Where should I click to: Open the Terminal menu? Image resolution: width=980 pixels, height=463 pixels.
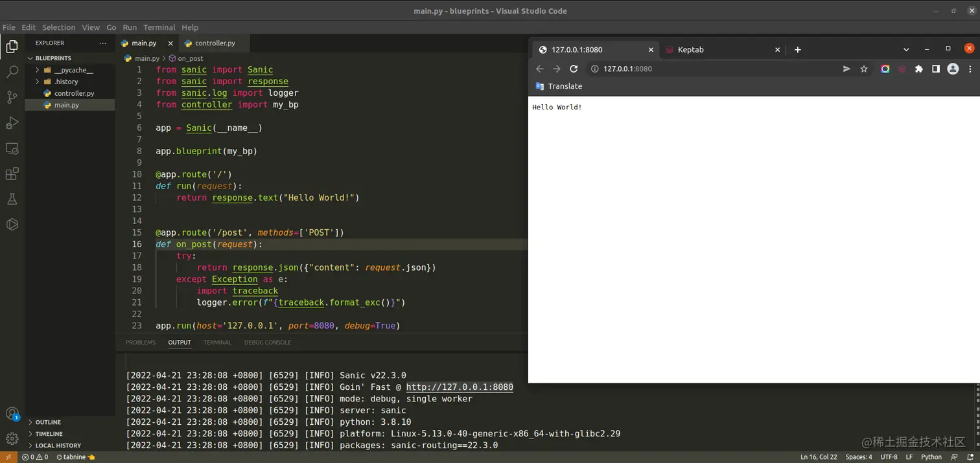coord(159,27)
